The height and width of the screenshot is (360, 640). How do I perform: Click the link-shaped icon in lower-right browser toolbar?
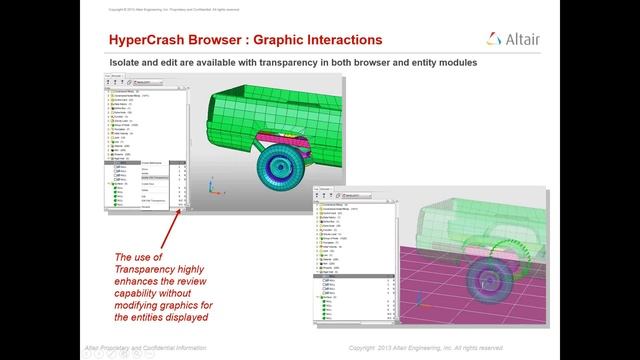[x=338, y=196]
